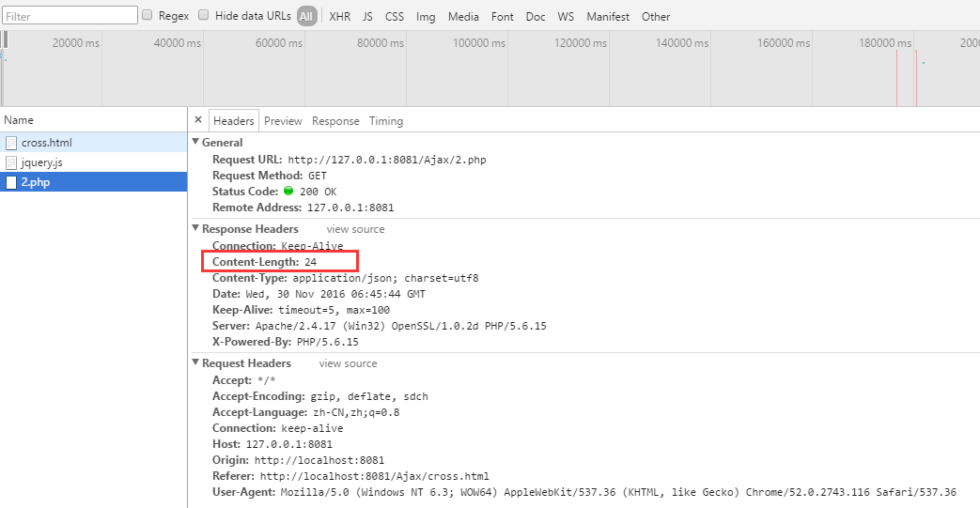Collapse the Request Headers section
The image size is (980, 508).
coord(195,362)
